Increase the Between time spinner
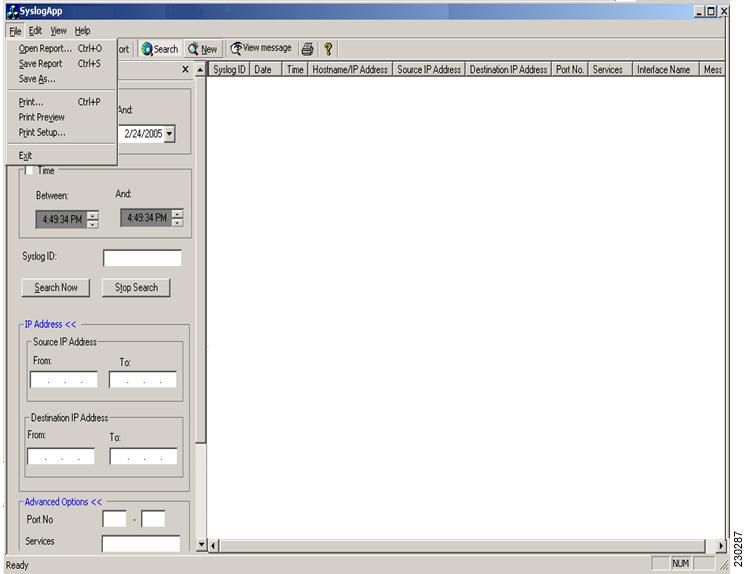 93,215
